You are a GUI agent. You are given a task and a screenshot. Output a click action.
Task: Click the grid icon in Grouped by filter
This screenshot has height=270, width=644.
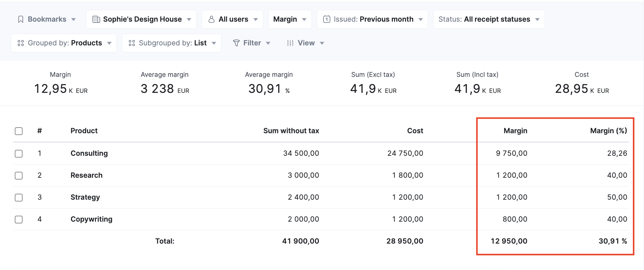[20, 43]
